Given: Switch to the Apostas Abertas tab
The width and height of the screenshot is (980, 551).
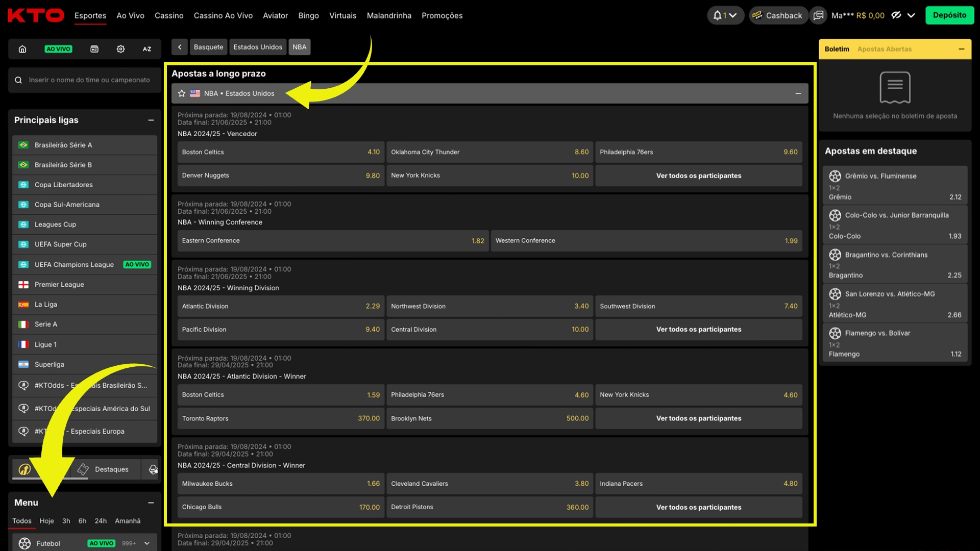Looking at the screenshot, I should tap(885, 49).
